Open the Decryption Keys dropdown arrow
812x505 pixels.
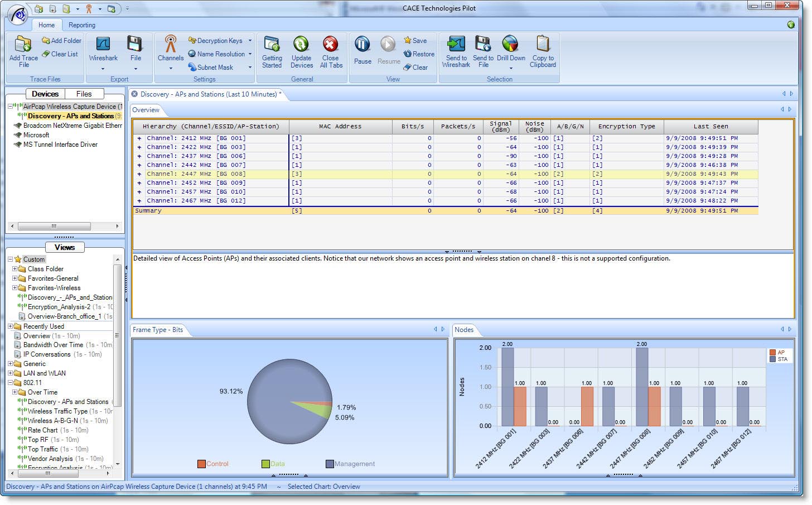click(x=250, y=41)
